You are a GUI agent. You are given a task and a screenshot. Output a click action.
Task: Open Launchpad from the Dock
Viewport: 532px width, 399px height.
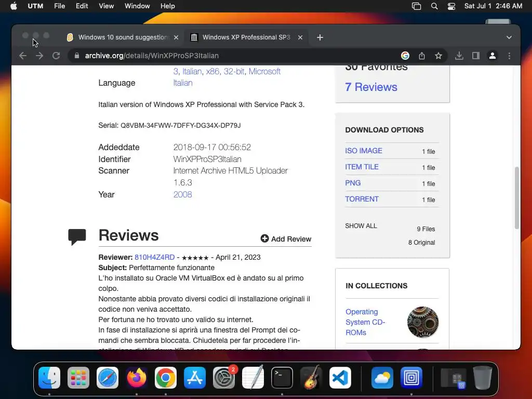pyautogui.click(x=78, y=378)
